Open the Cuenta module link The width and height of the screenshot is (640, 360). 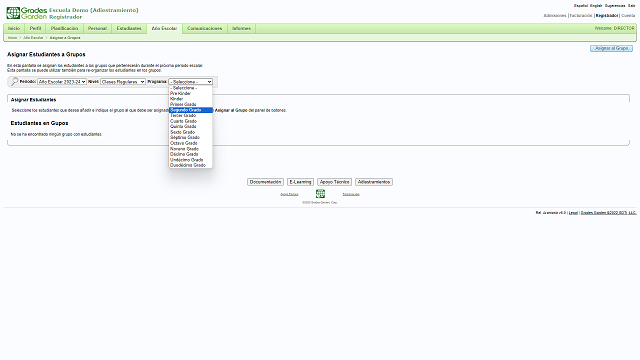628,16
